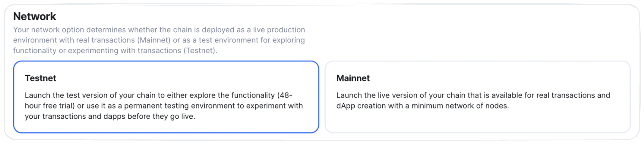Click the Testnet card's description paragraph

pos(164,106)
